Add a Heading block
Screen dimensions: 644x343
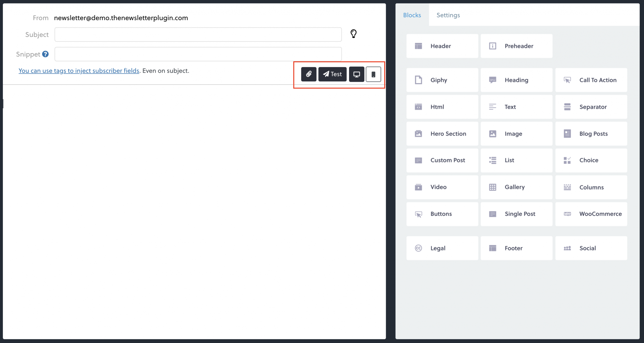[516, 80]
